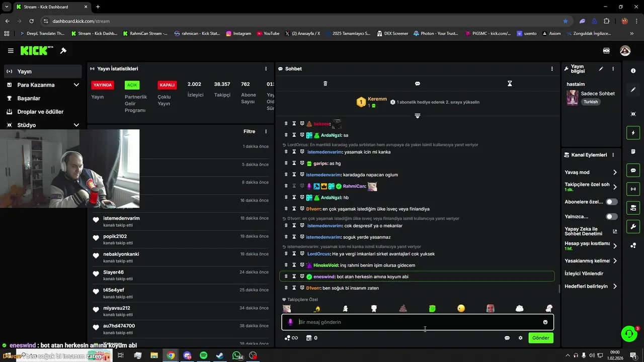The height and width of the screenshot is (362, 644).
Task: Select Yayın in left sidebar
Action: coord(43,71)
